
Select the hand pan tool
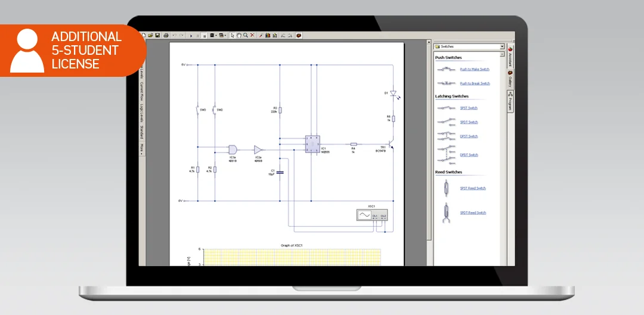[239, 36]
